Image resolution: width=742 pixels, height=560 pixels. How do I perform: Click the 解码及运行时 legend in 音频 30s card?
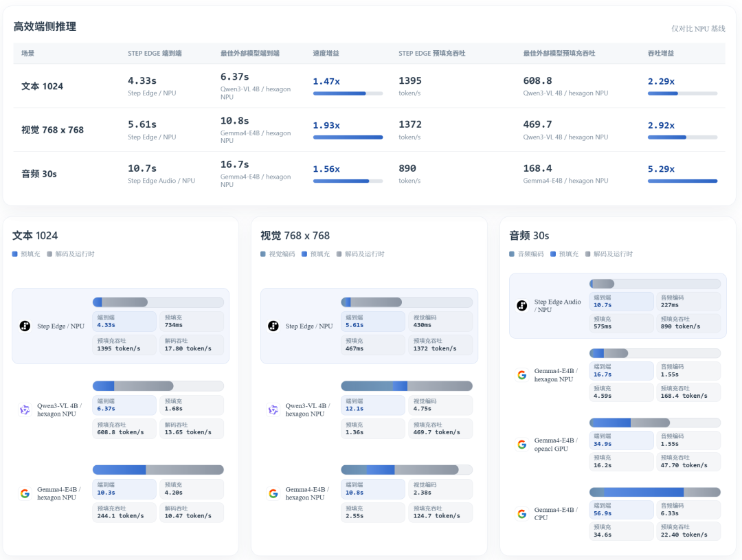pyautogui.click(x=609, y=254)
